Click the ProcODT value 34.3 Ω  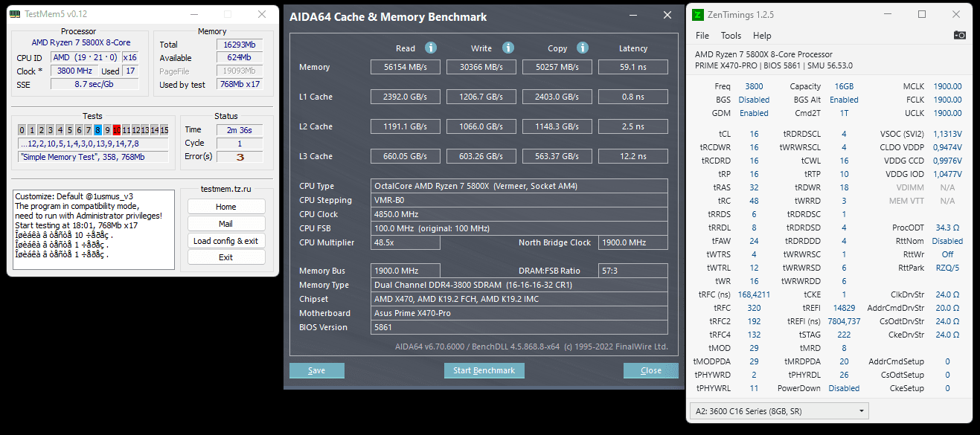[947, 228]
